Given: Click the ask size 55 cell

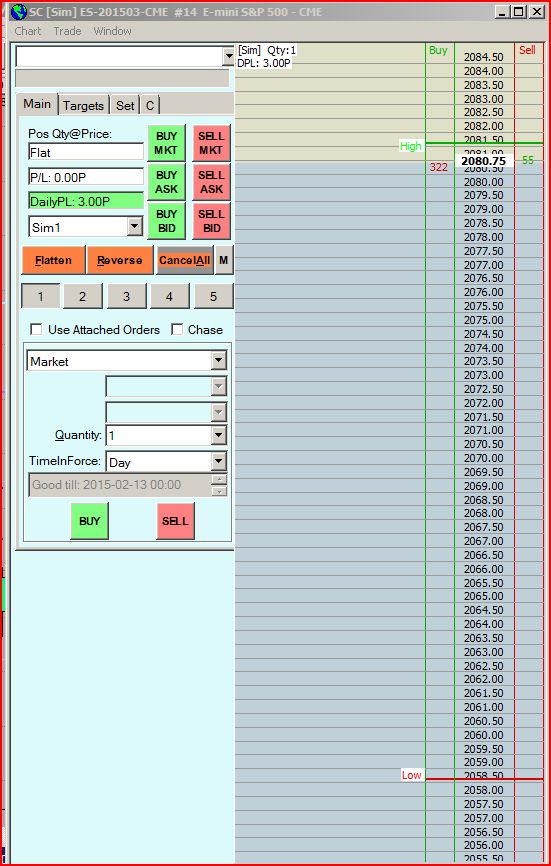Looking at the screenshot, I should click(528, 160).
